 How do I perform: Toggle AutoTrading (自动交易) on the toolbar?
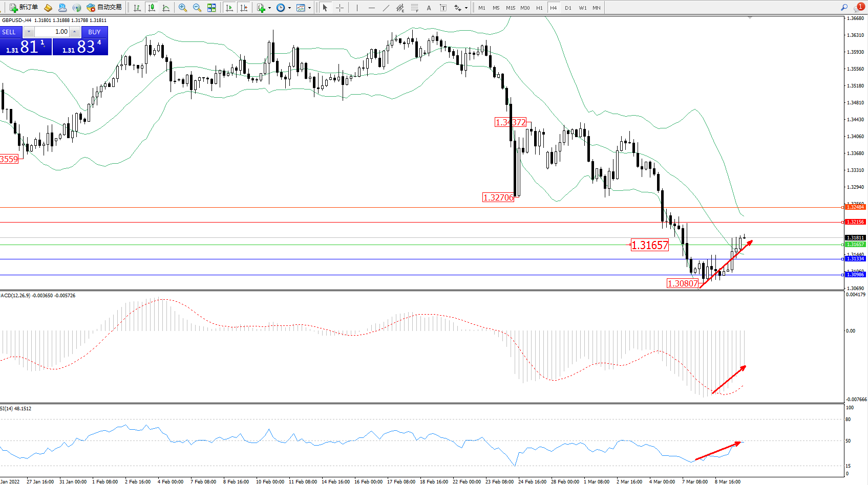(x=104, y=8)
